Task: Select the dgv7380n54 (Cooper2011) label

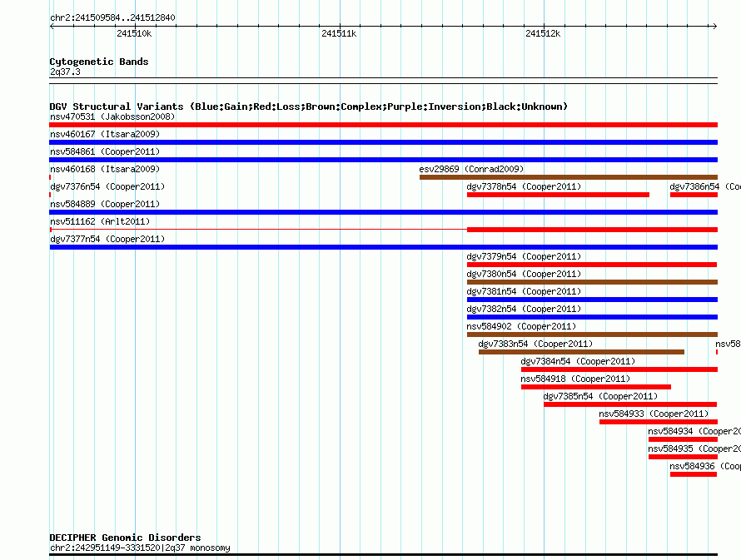Action: [524, 274]
